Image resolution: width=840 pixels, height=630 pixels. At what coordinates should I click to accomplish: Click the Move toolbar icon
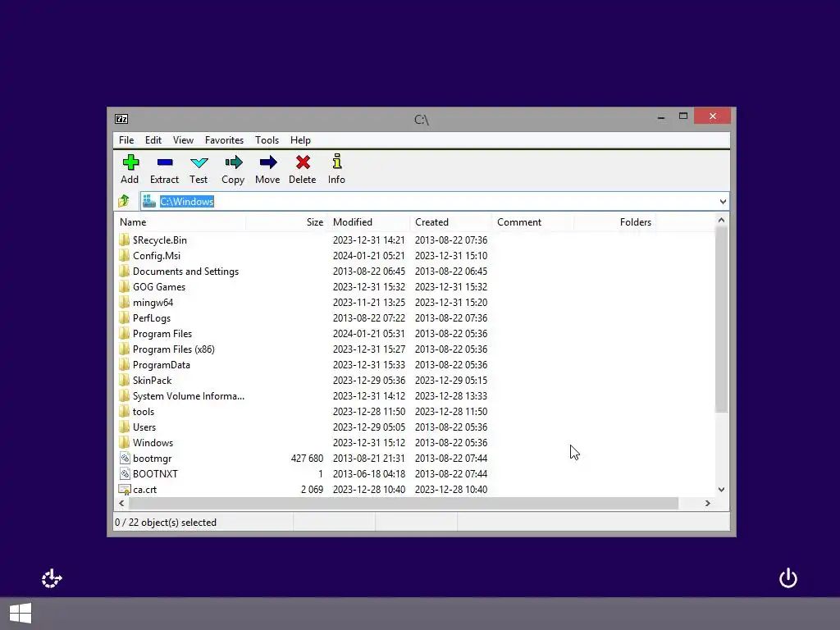click(x=268, y=162)
